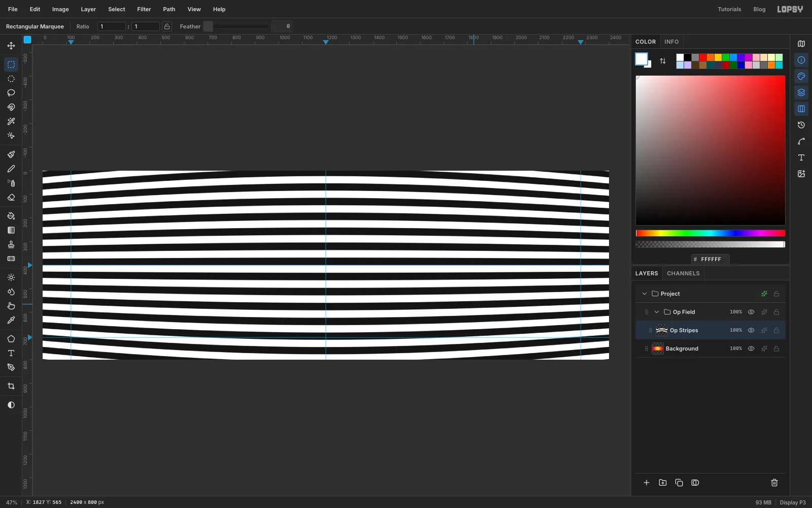812x508 pixels.
Task: Select the Magic Wand tool
Action: pyautogui.click(x=11, y=121)
